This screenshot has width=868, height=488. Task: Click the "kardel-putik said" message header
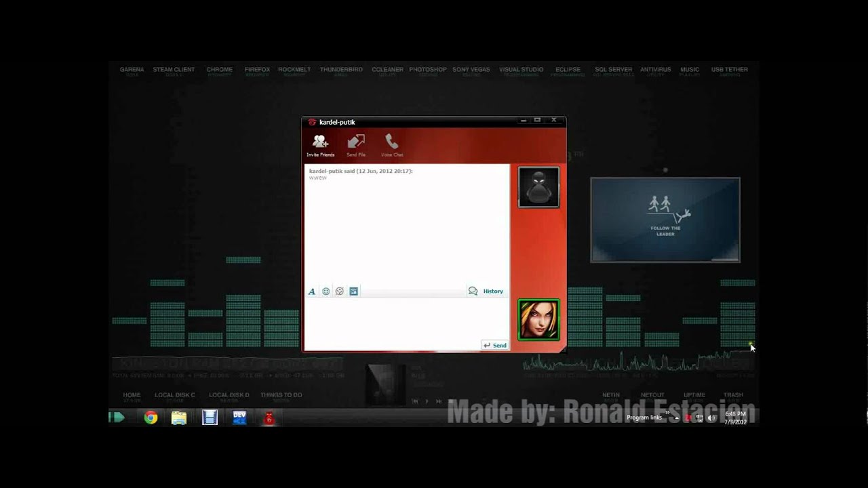(x=361, y=171)
